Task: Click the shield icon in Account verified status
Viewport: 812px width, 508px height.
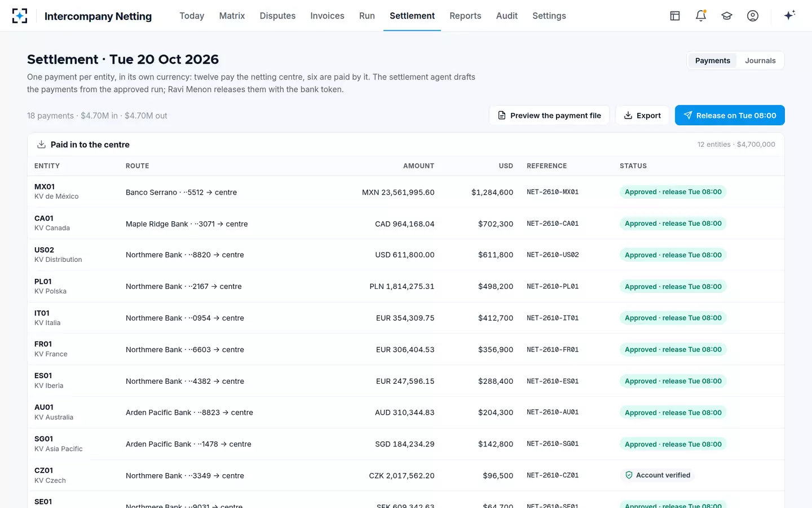Action: 629,475
